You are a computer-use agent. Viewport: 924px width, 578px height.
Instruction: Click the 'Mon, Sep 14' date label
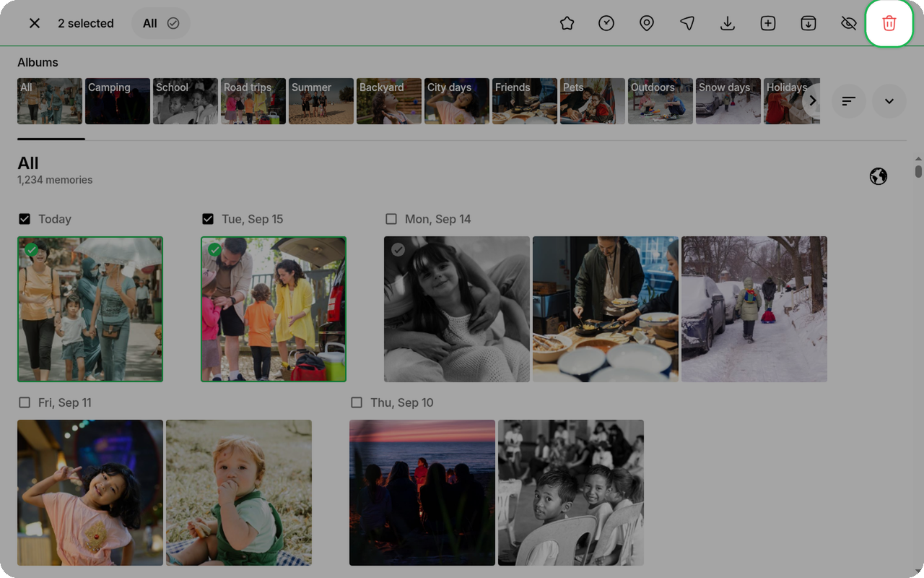(x=438, y=219)
